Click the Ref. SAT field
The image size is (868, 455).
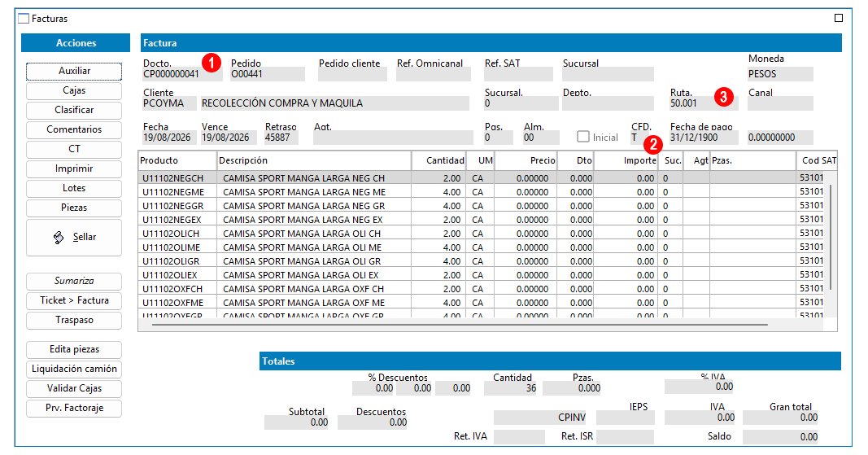point(518,74)
